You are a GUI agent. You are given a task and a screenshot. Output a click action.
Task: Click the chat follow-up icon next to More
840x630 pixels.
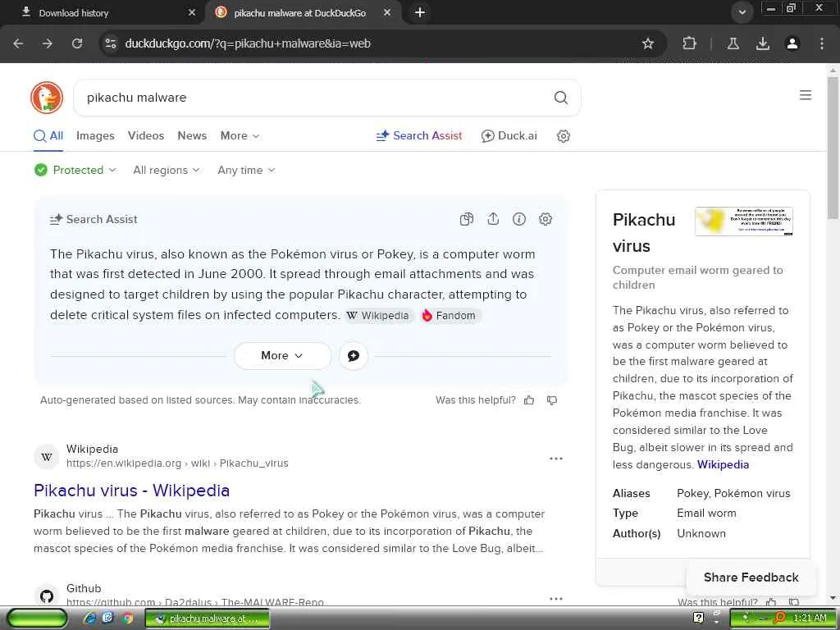pos(354,356)
